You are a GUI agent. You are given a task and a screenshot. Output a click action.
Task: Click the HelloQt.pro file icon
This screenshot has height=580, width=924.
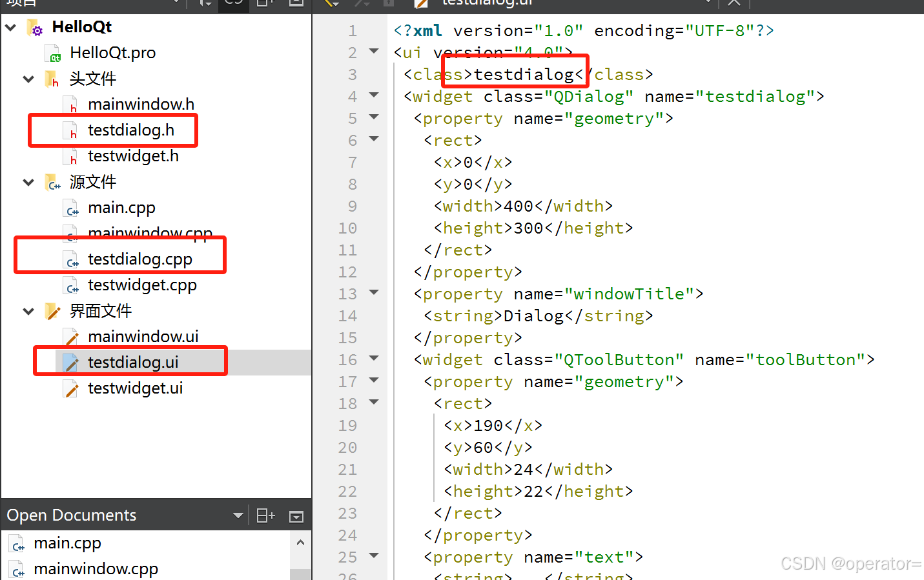click(x=53, y=54)
